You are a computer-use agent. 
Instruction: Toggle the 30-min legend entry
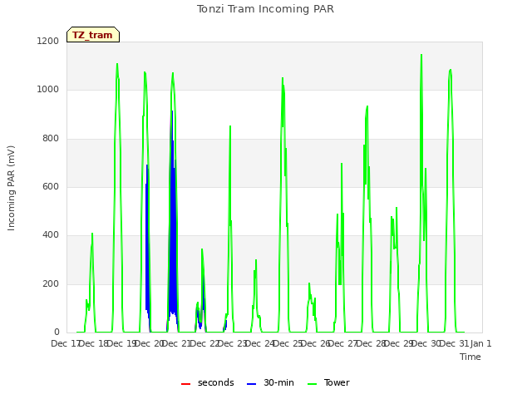[x=270, y=382]
